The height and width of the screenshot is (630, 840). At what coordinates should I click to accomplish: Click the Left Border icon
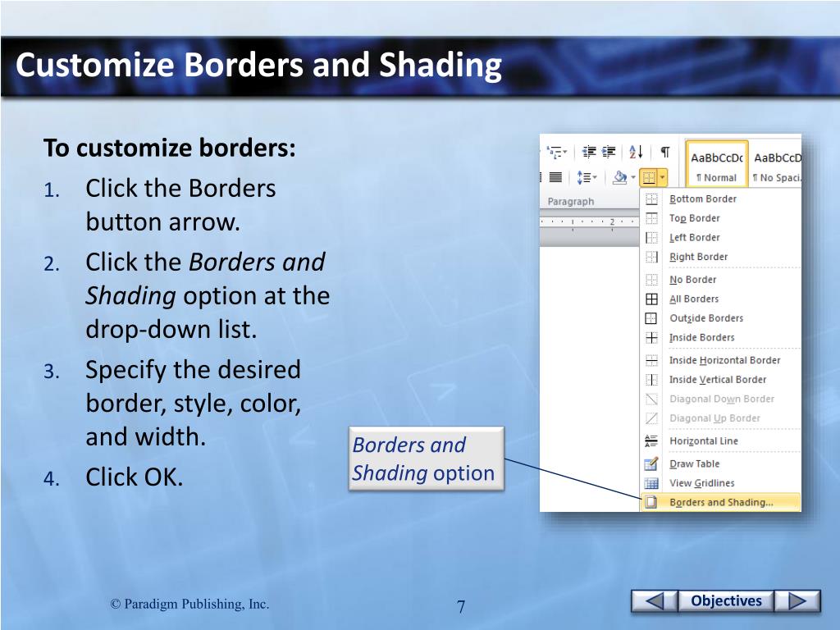(x=651, y=237)
